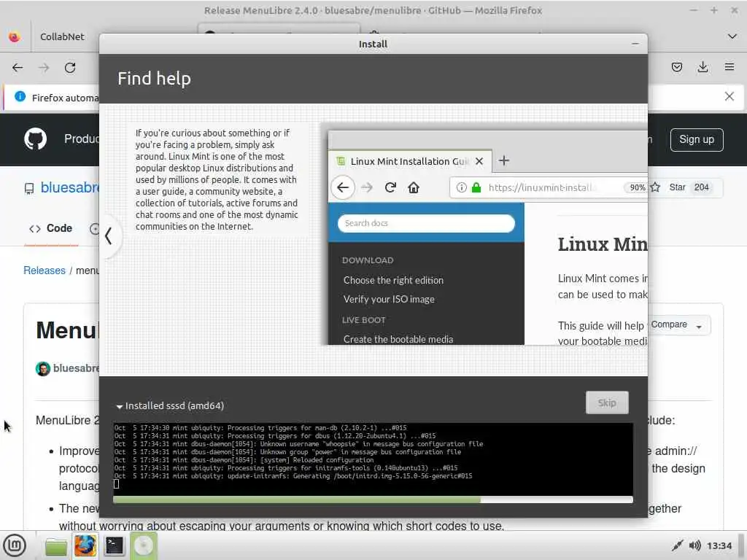The height and width of the screenshot is (560, 747).
Task: Click bluesabre author name link
Action: click(76, 368)
